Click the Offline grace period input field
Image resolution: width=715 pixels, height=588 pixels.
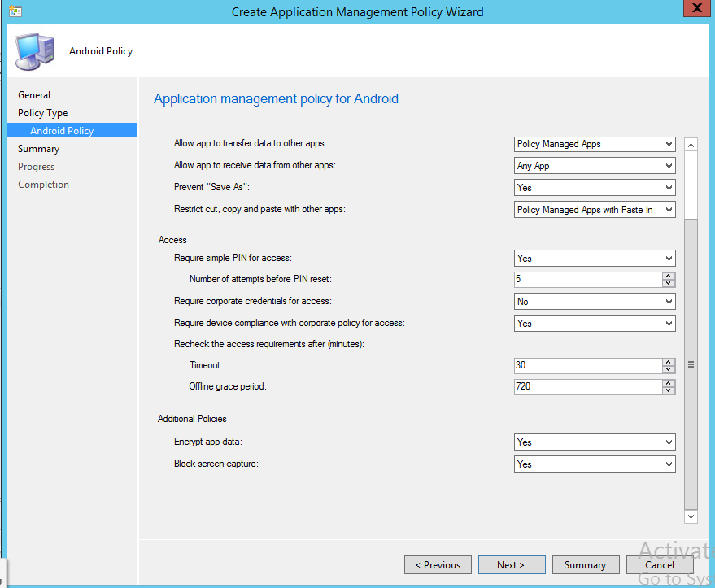tap(586, 386)
